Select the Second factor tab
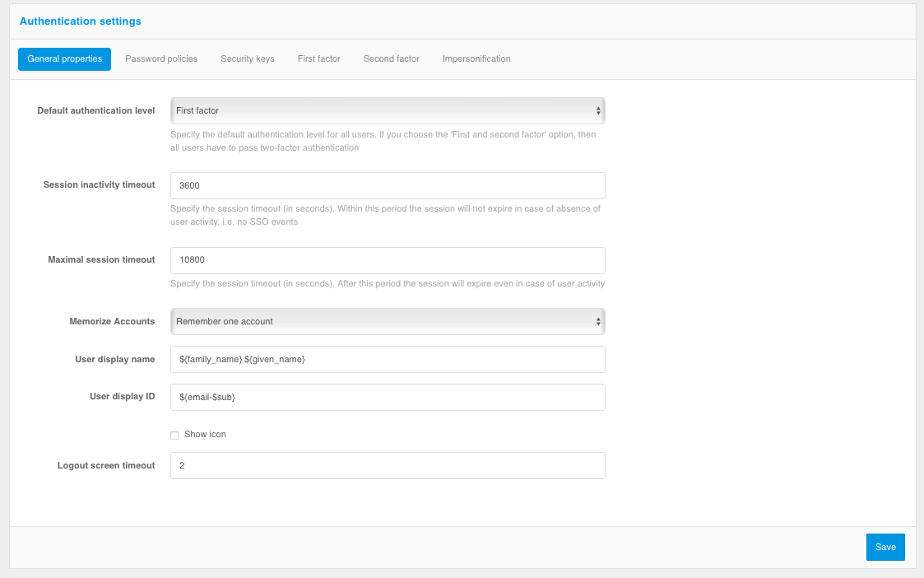924x578 pixels. 391,59
